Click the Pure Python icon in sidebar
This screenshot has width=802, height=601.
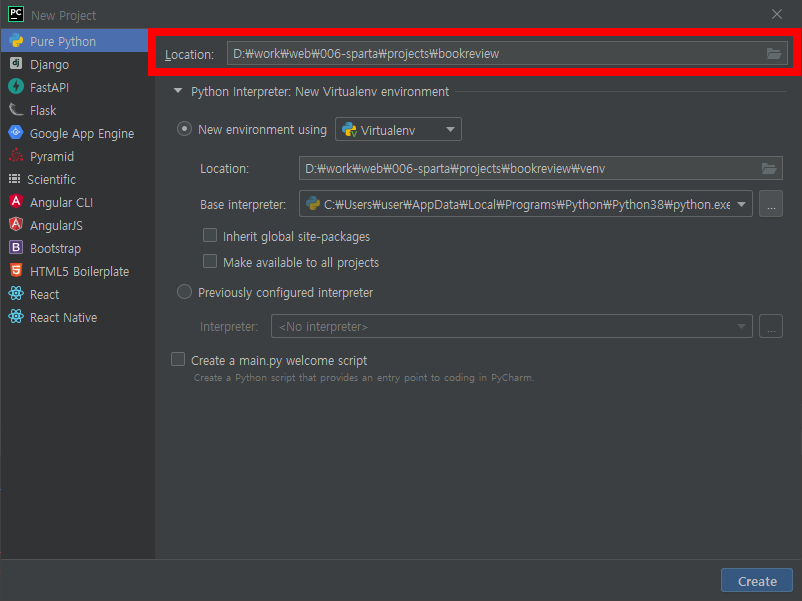(16, 41)
